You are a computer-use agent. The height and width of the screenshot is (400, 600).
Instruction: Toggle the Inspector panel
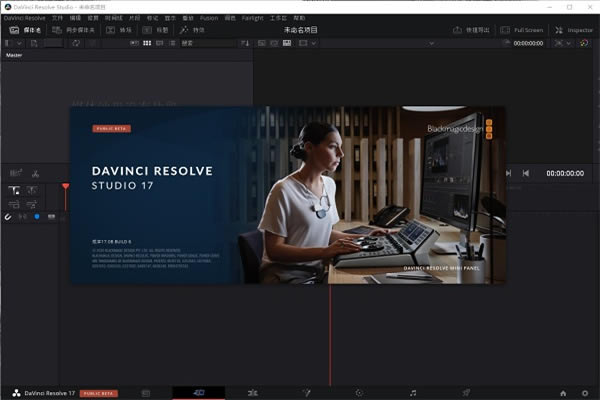(x=574, y=31)
